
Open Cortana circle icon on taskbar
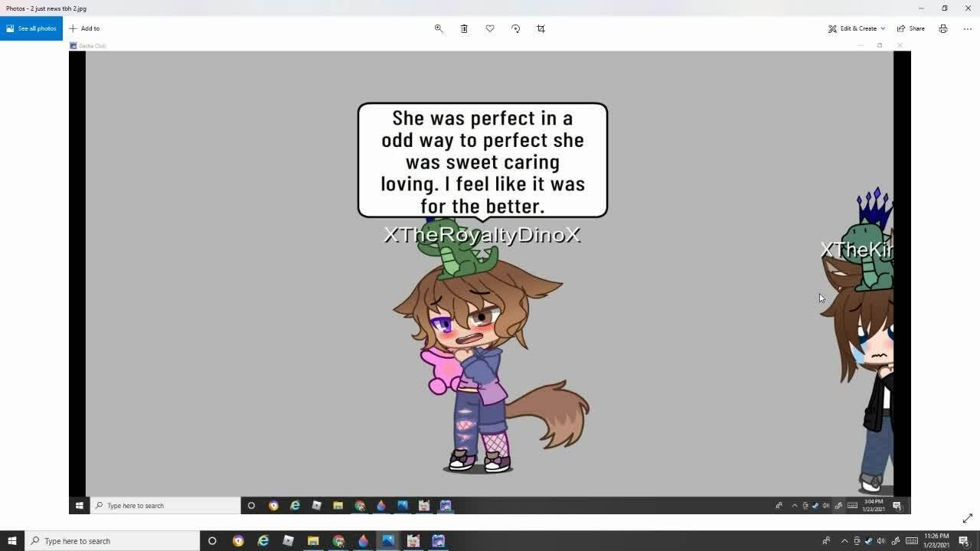pos(212,541)
